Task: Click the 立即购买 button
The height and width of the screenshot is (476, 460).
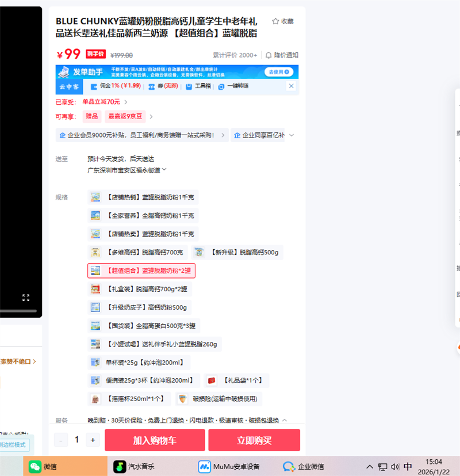Action: tap(254, 440)
